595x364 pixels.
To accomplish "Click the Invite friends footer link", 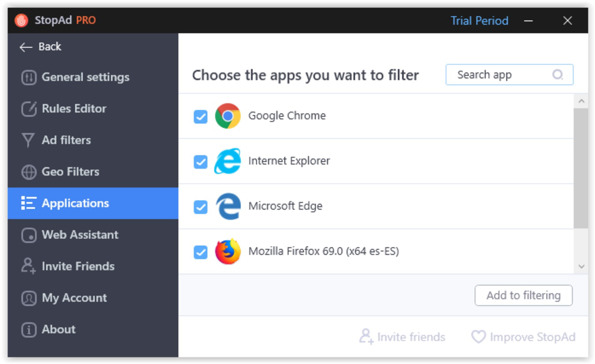I will [x=402, y=337].
